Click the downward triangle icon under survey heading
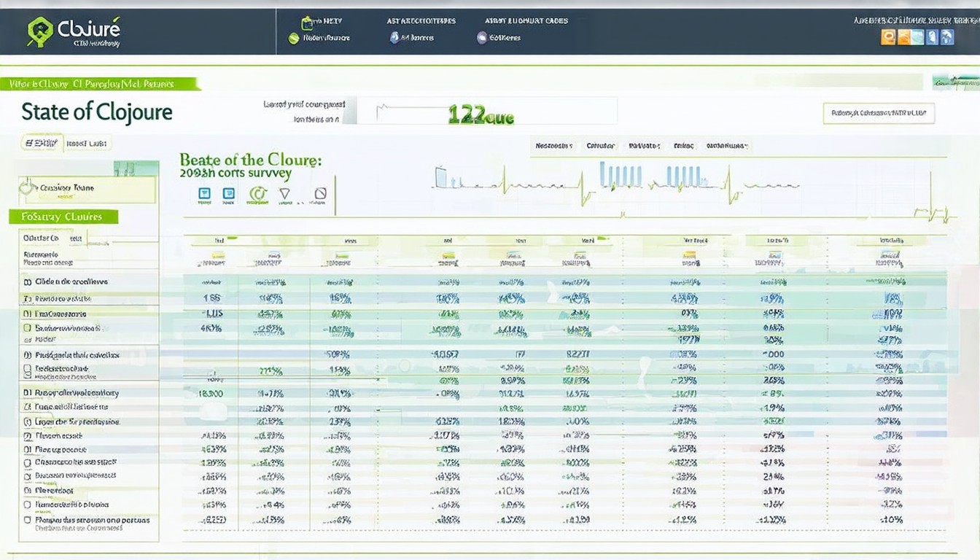Image resolution: width=980 pixels, height=560 pixels. [x=285, y=194]
